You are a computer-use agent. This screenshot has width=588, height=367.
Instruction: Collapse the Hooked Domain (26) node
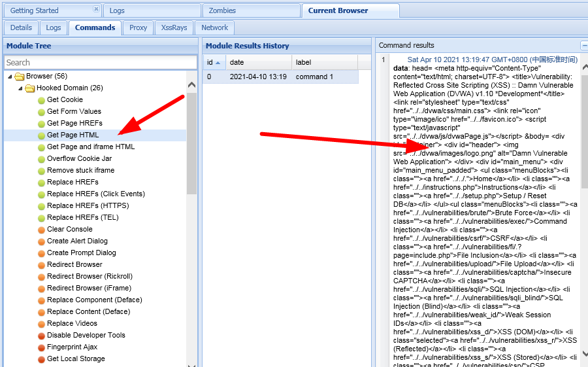pyautogui.click(x=20, y=88)
